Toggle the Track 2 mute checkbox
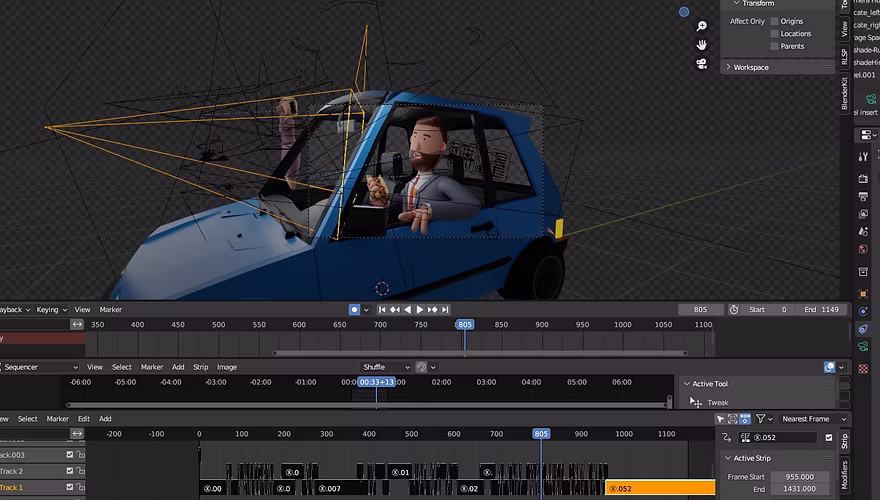 click(x=70, y=471)
